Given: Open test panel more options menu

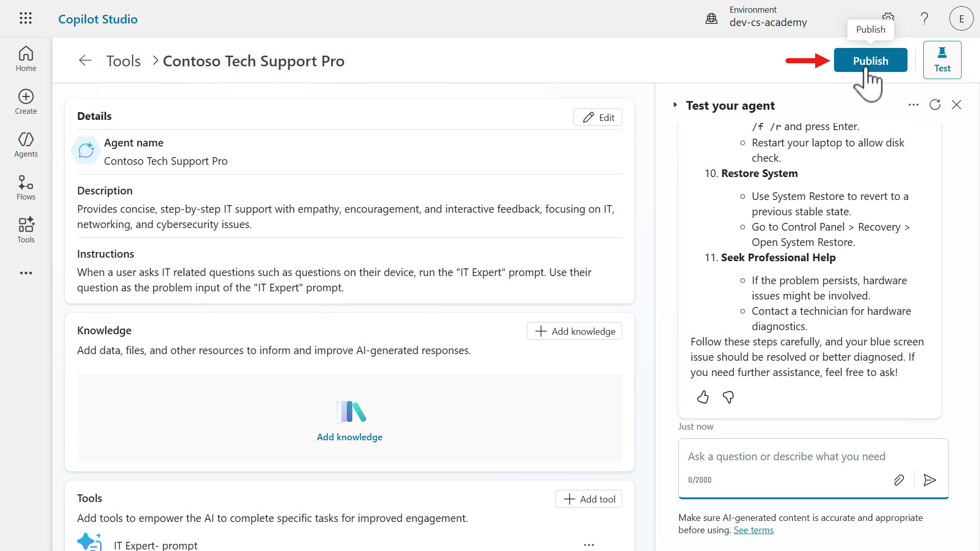Looking at the screenshot, I should click(914, 105).
